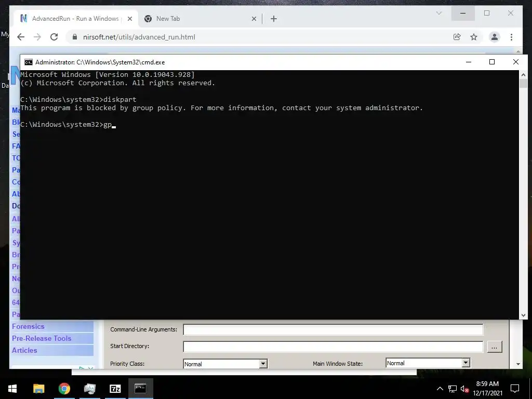View site info lock icon
This screenshot has width=532, height=399.
click(x=75, y=37)
